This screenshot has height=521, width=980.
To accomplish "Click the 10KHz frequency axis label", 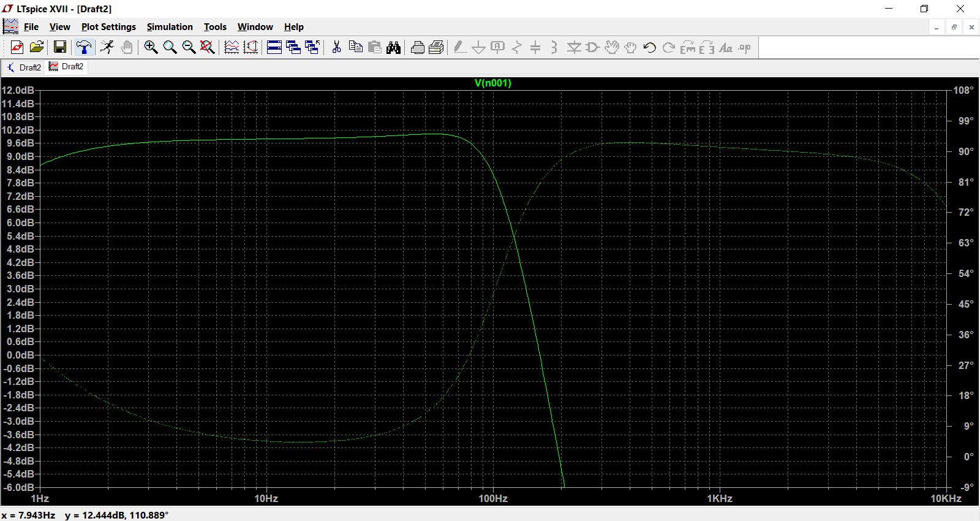I will click(x=946, y=498).
